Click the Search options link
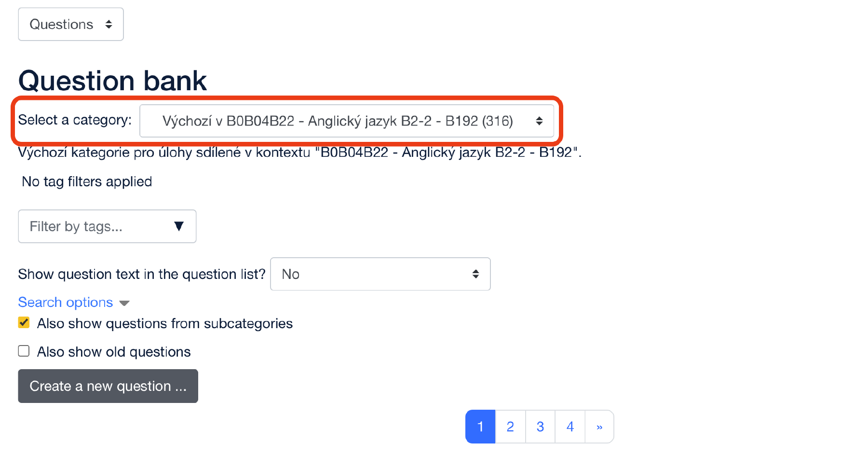The width and height of the screenshot is (868, 457). click(66, 302)
